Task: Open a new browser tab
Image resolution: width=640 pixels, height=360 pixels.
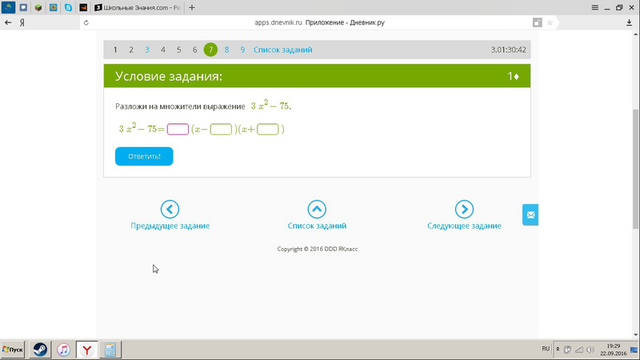Action: click(x=192, y=7)
